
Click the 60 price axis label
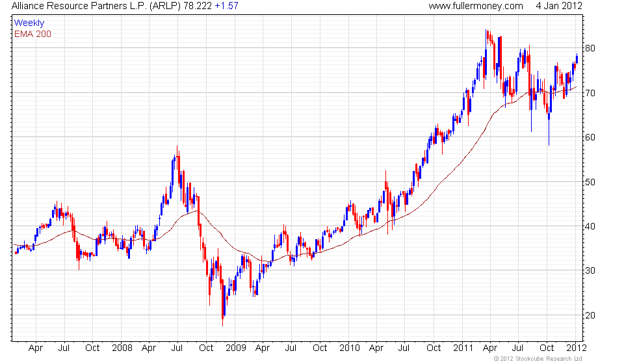(x=590, y=137)
